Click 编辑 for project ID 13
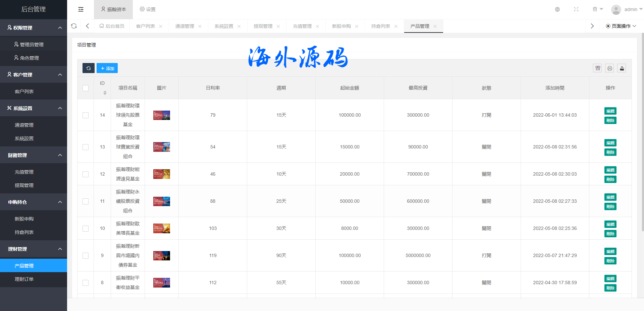 [610, 143]
